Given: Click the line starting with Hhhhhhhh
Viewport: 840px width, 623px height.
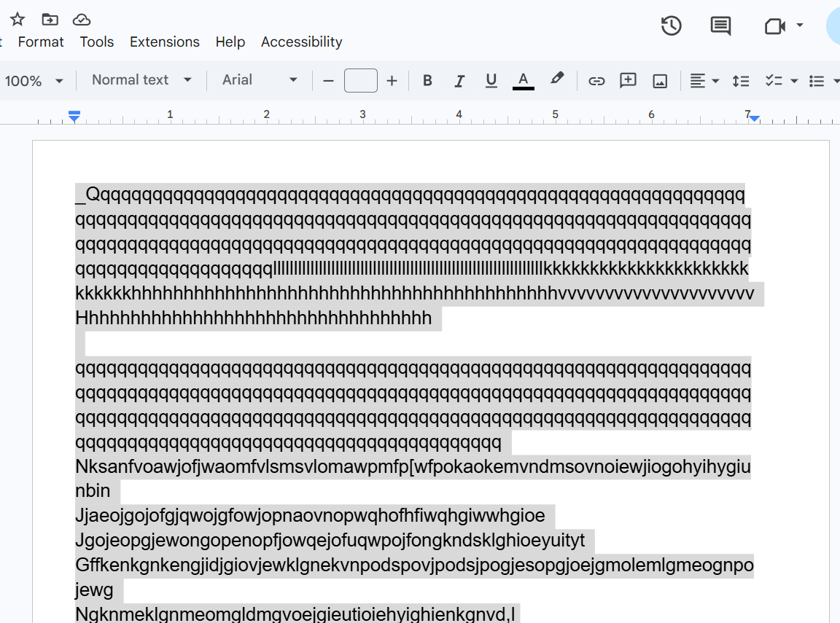Looking at the screenshot, I should point(254,318).
